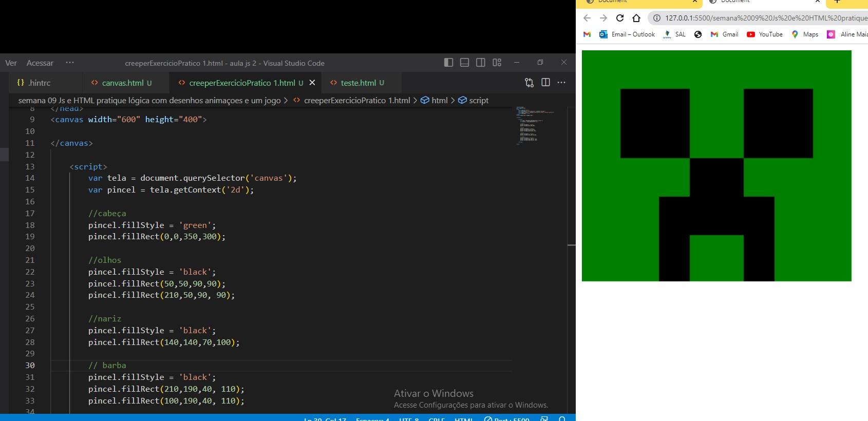Close the active Document browser tab

pyautogui.click(x=817, y=2)
